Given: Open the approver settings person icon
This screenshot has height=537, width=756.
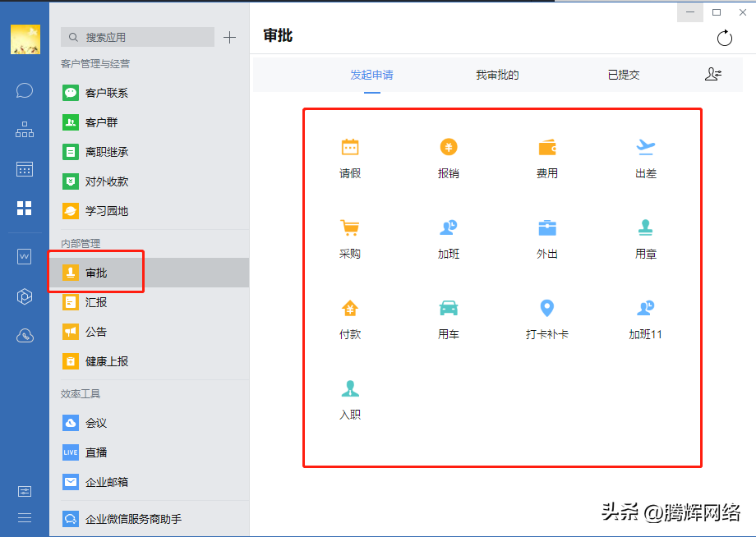Looking at the screenshot, I should point(713,74).
